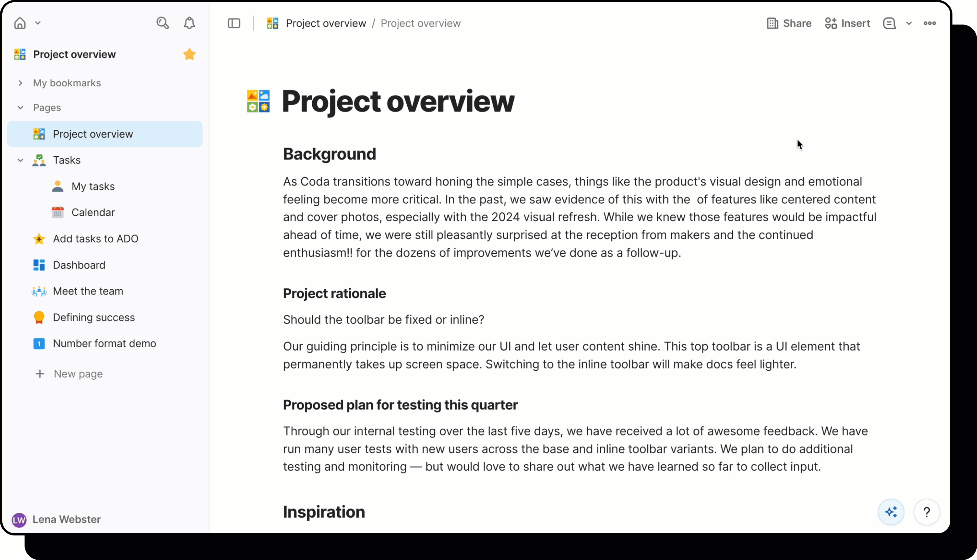Expand the comments dropdown chevron

(x=909, y=23)
